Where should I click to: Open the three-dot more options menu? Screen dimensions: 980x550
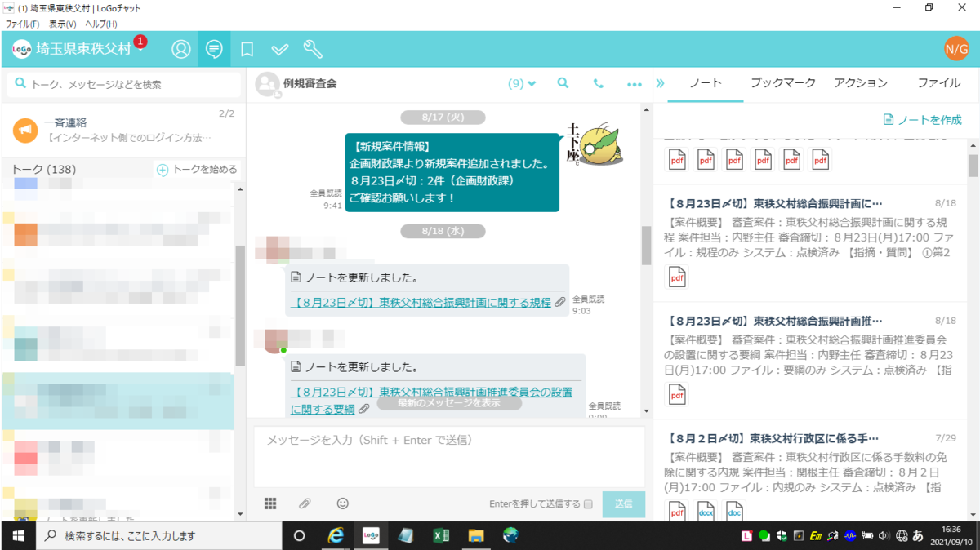tap(635, 84)
